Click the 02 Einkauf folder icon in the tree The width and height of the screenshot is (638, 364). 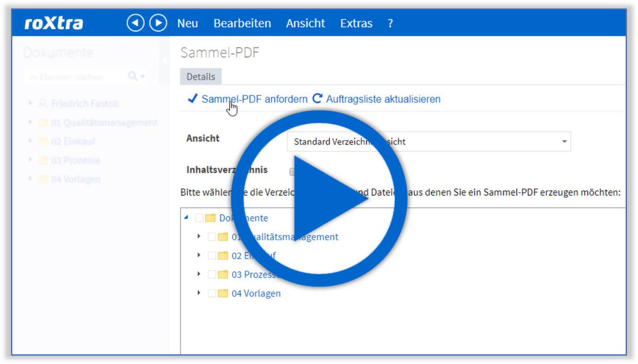223,256
